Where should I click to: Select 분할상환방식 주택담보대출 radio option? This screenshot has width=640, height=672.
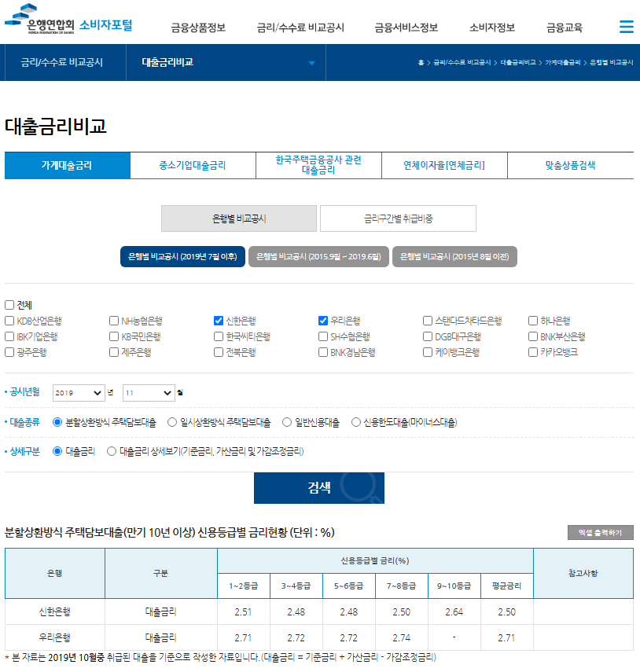57,423
